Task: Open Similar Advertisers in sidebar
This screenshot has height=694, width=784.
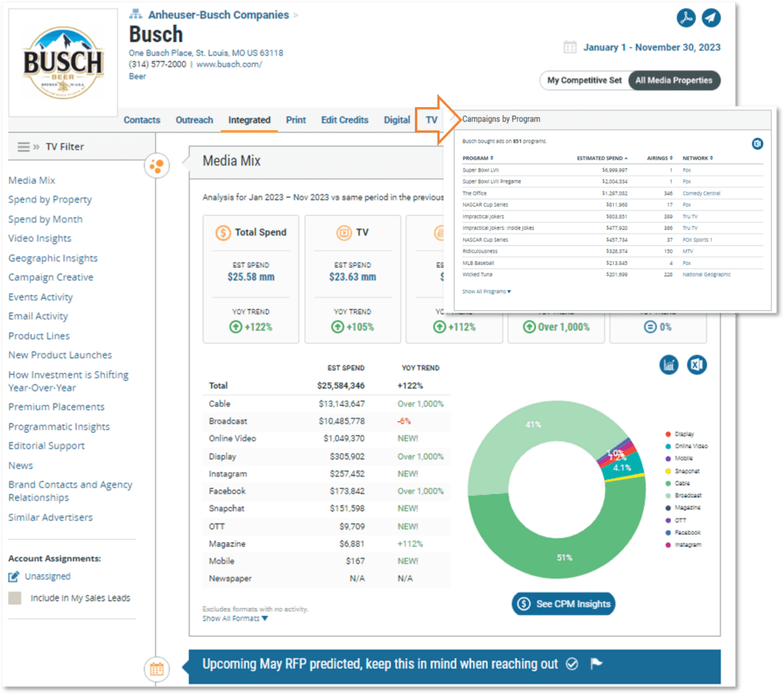Action: tap(51, 517)
